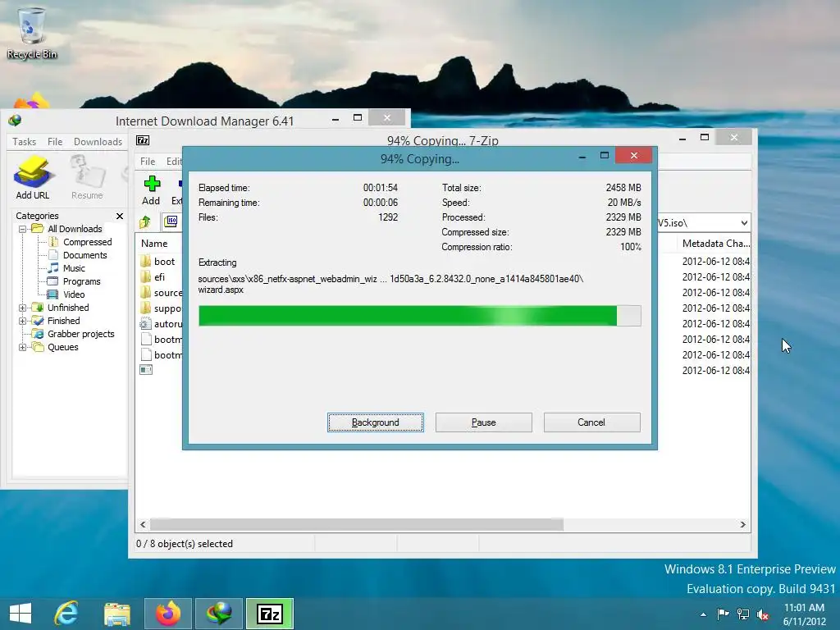The image size is (840, 630).
Task: Click the horizontal scrollbar thumb in 7-Zip
Action: pyautogui.click(x=357, y=524)
